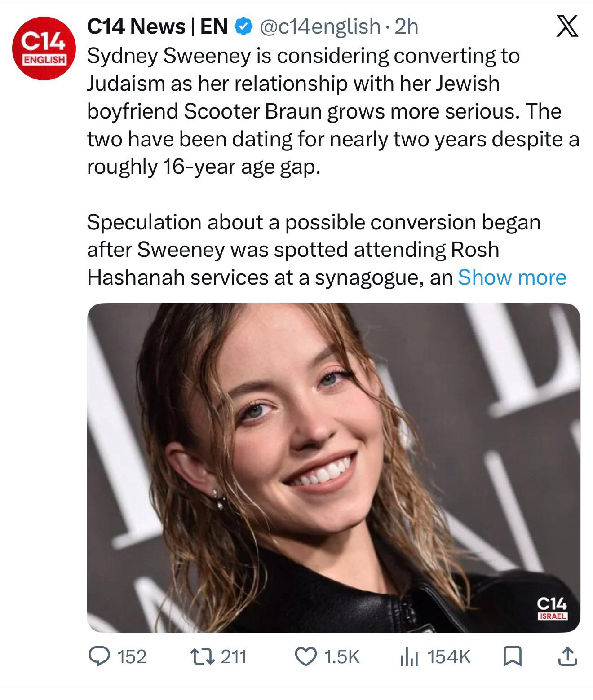Open the attached photo of smiling woman
Screen dimensions: 593x700
tap(333, 467)
